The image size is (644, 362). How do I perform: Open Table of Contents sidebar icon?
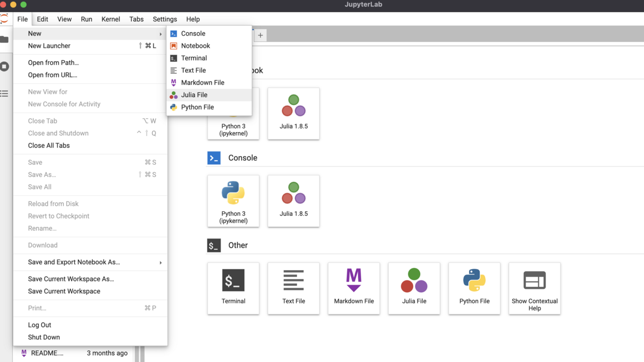(x=4, y=93)
